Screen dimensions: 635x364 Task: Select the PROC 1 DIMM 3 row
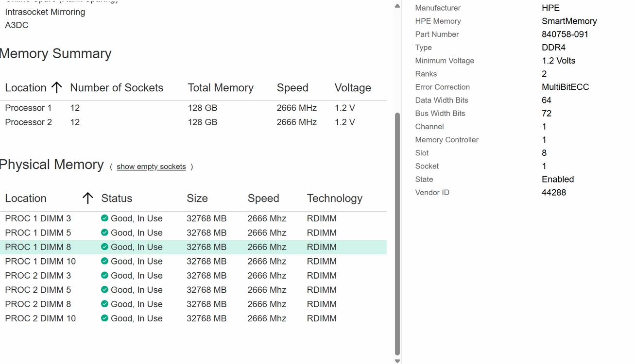tap(193, 218)
